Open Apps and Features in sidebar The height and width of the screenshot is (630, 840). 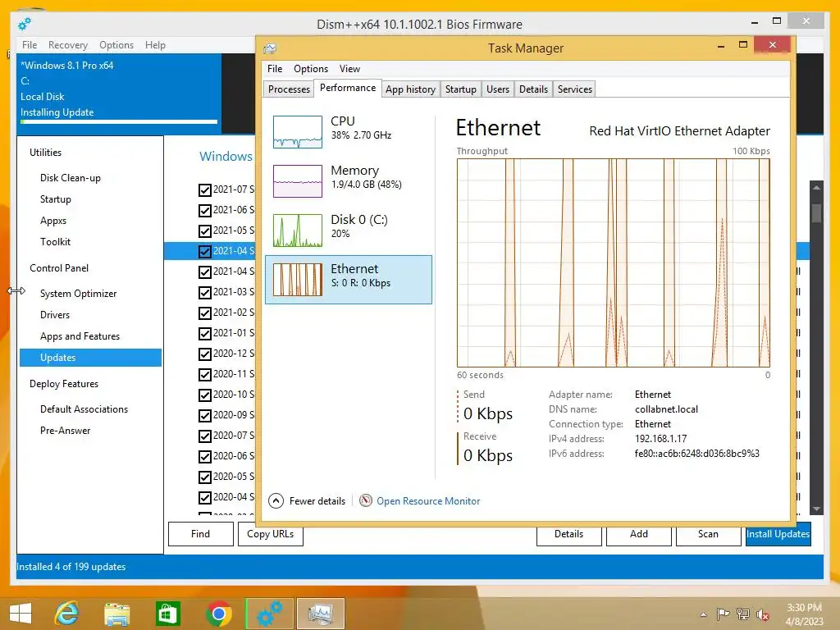point(80,336)
